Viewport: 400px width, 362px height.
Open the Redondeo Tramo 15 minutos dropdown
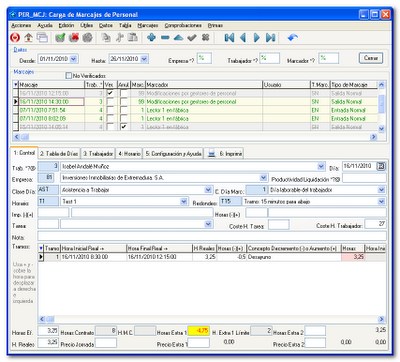pos(381,201)
